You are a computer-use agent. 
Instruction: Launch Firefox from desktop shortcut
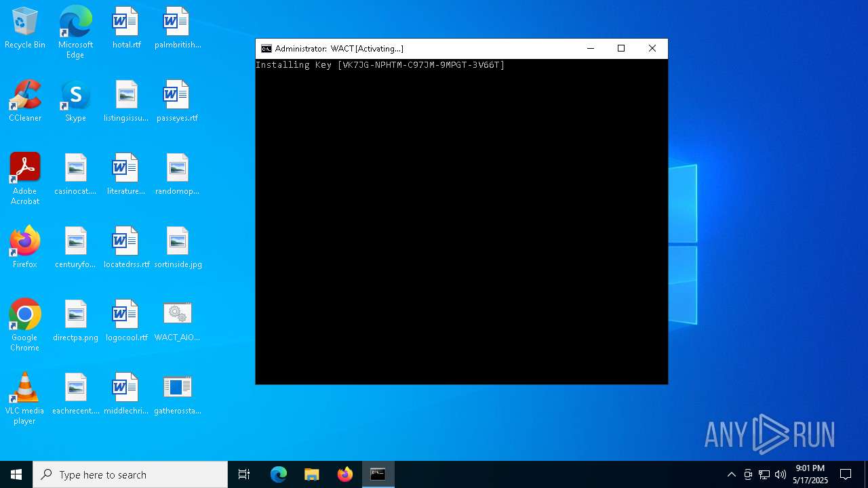(25, 248)
